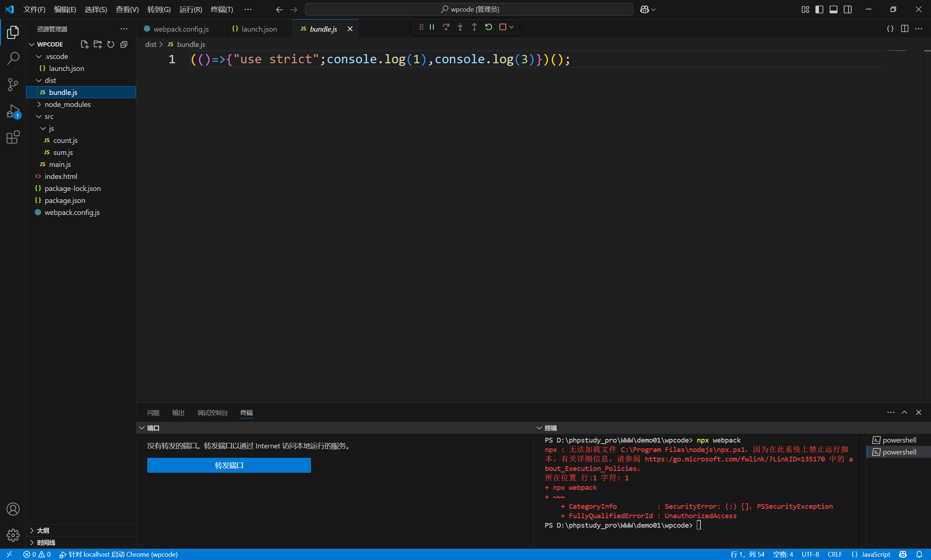Toggle the secondary side bar
931x560 pixels.
coord(848,9)
